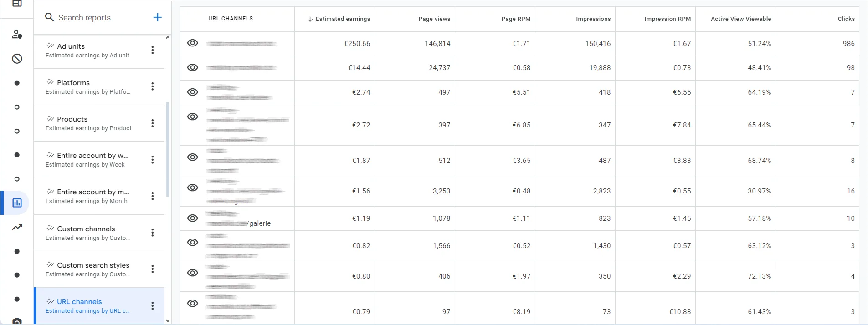Click the plus icon to add report
The width and height of the screenshot is (868, 325).
tap(157, 17)
